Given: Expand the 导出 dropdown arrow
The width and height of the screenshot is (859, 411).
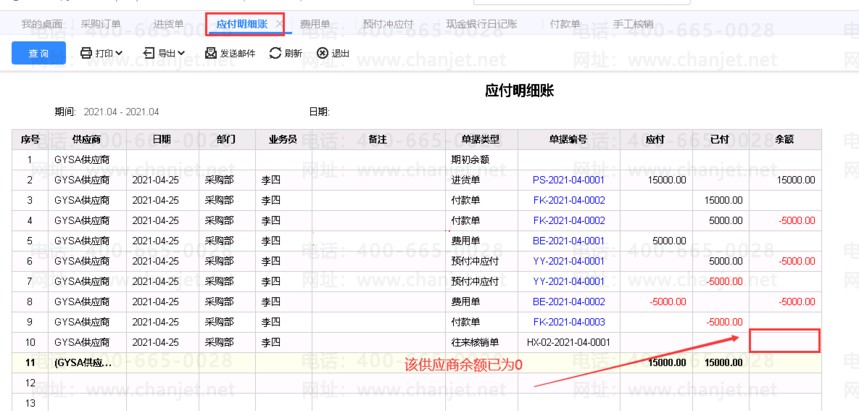Looking at the screenshot, I should click(x=183, y=53).
